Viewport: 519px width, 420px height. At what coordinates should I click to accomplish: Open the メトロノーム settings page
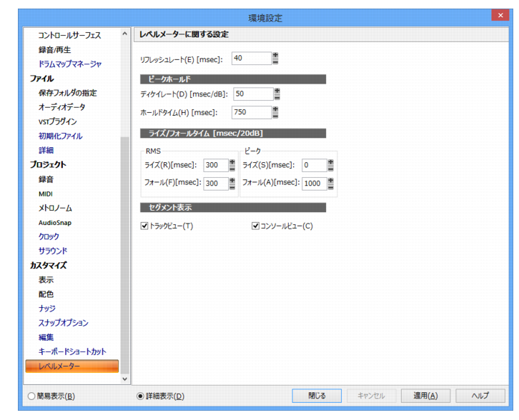[55, 208]
